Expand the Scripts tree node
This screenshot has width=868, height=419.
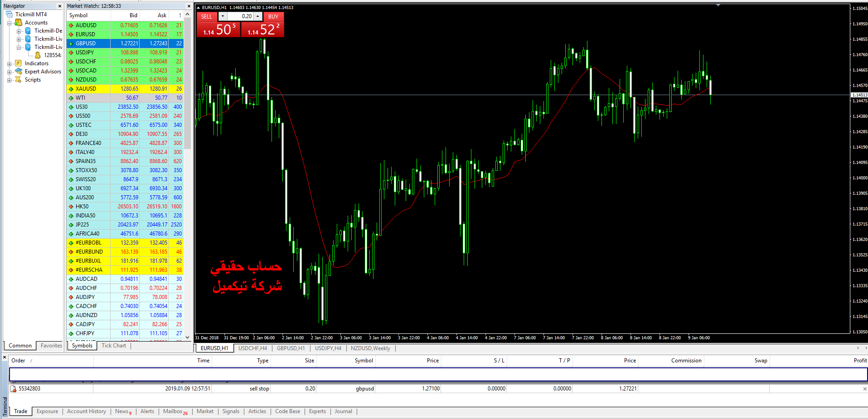[9, 80]
